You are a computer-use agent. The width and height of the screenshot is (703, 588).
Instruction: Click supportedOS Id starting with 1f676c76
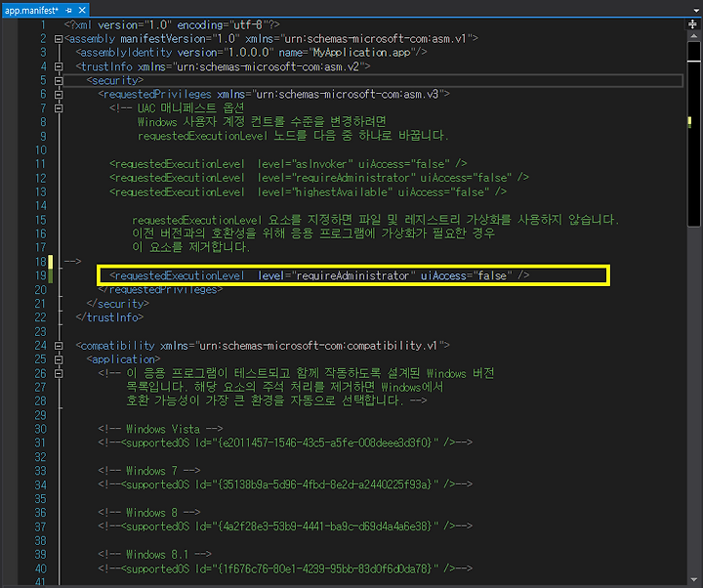tap(285, 568)
